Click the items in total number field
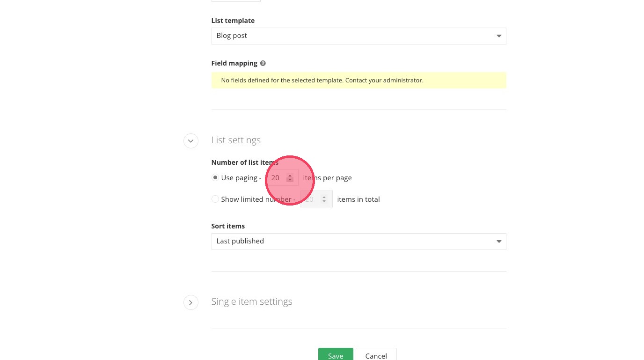The width and height of the screenshot is (644, 360). point(310,199)
